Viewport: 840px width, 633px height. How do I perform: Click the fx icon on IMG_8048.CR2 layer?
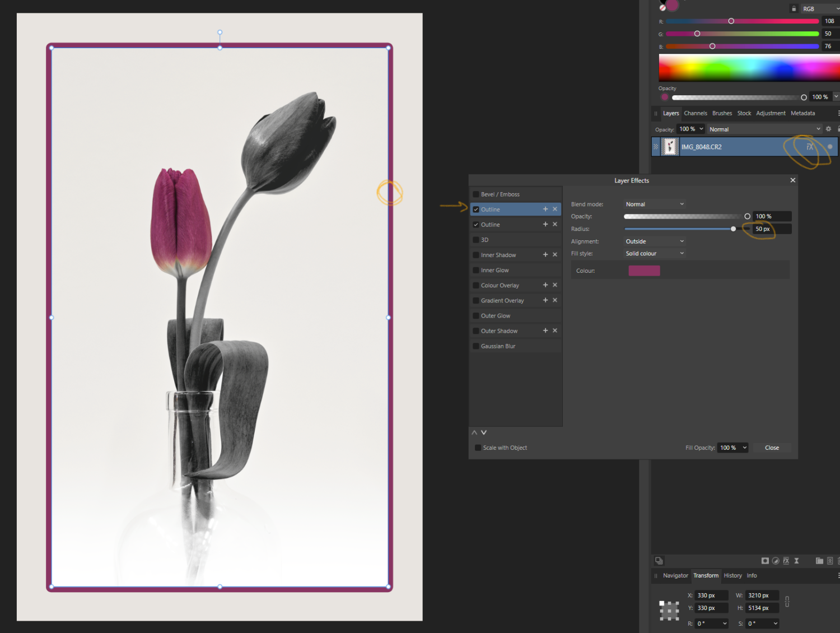tap(810, 147)
